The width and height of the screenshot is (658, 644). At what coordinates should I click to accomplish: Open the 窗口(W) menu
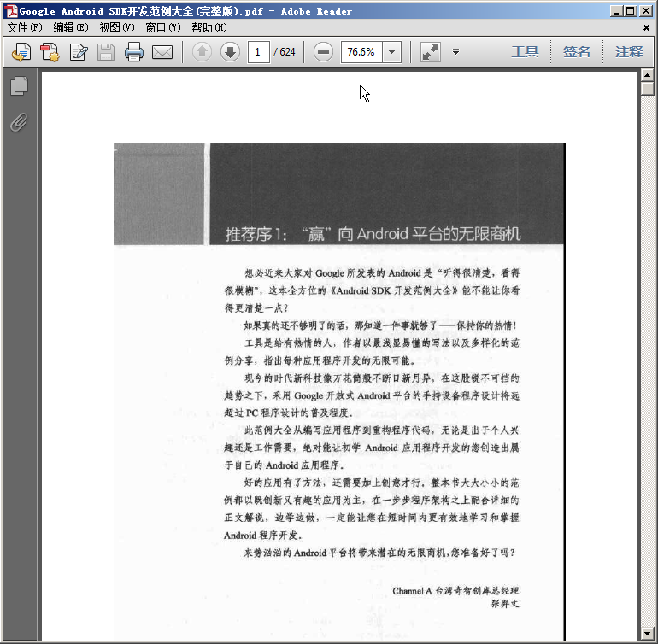(x=163, y=27)
